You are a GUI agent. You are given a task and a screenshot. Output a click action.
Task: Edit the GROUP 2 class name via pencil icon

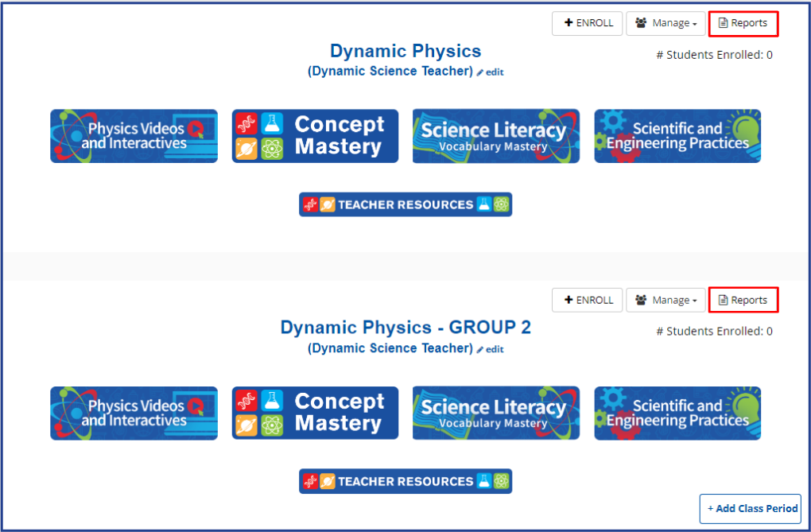click(x=491, y=349)
